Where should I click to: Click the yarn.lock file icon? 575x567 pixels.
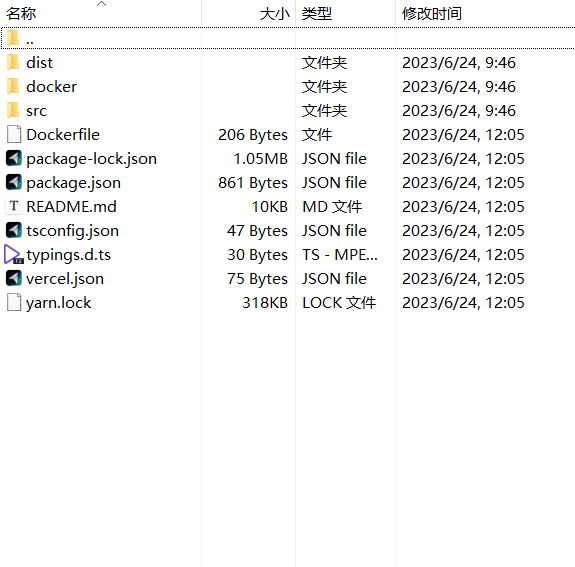pyautogui.click(x=14, y=302)
